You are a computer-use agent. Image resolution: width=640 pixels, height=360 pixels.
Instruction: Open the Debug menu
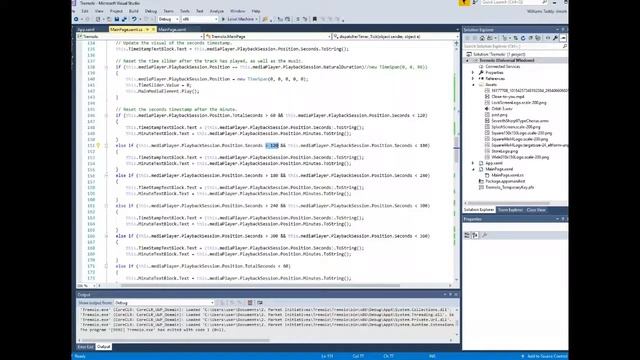point(151,11)
